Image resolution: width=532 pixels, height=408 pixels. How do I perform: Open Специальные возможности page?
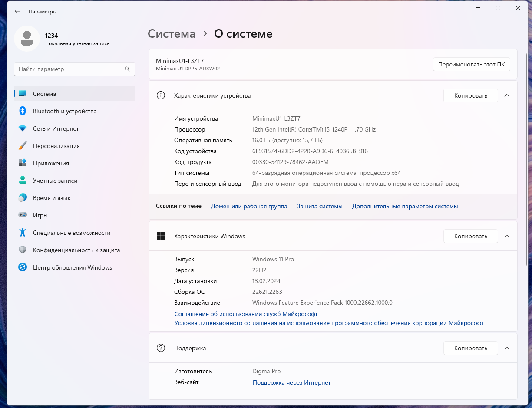tap(75, 233)
